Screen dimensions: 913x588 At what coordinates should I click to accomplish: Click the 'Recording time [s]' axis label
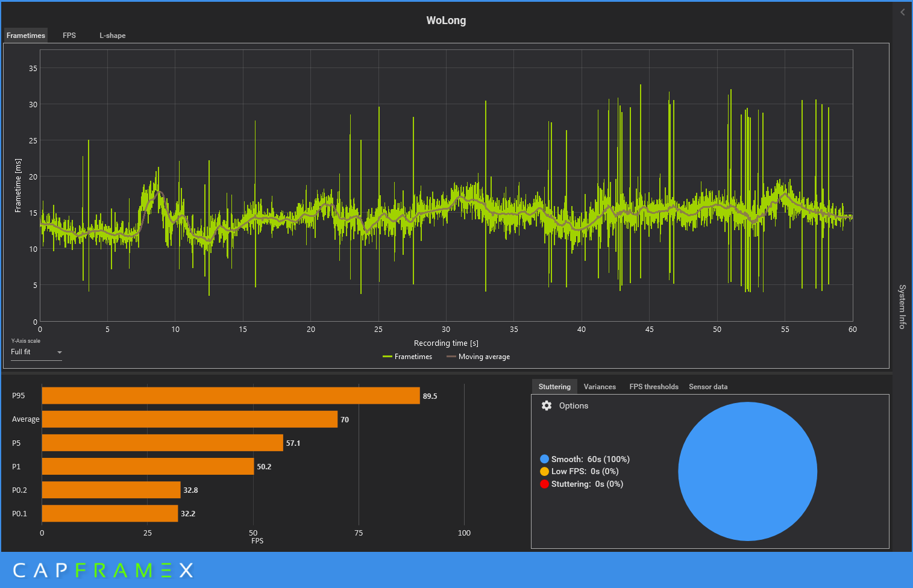(446, 343)
